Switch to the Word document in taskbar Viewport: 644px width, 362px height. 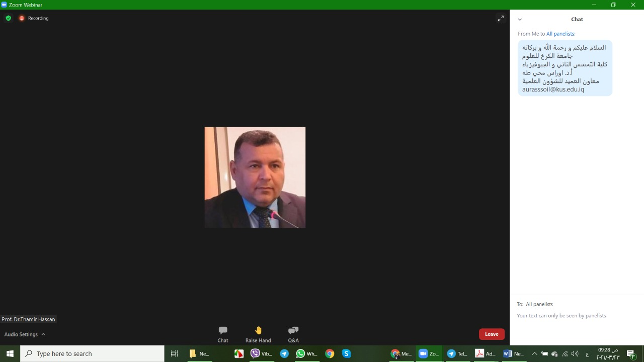click(513, 353)
